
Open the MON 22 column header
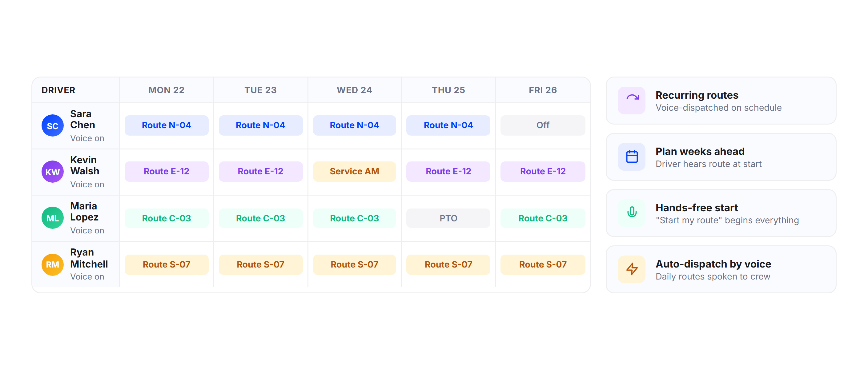167,90
